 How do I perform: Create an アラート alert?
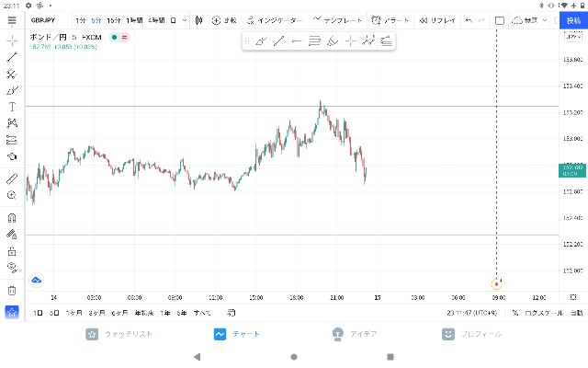[x=390, y=20]
